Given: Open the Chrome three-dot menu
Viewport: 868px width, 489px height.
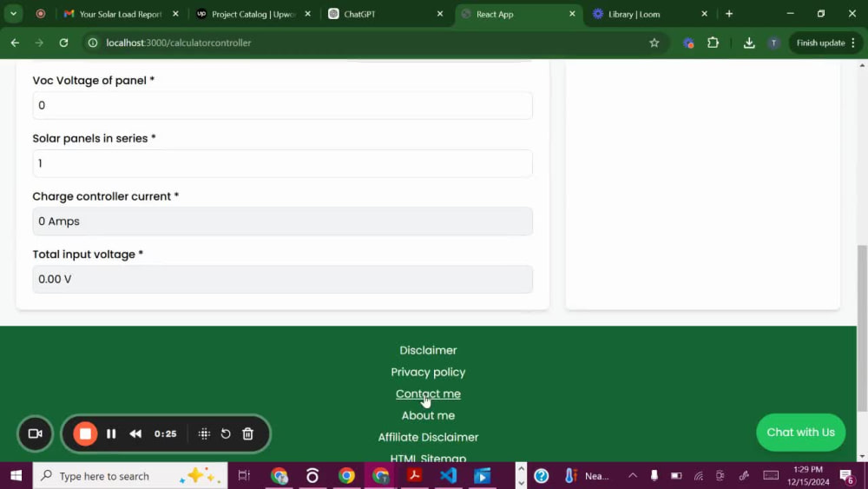Looking at the screenshot, I should point(853,43).
